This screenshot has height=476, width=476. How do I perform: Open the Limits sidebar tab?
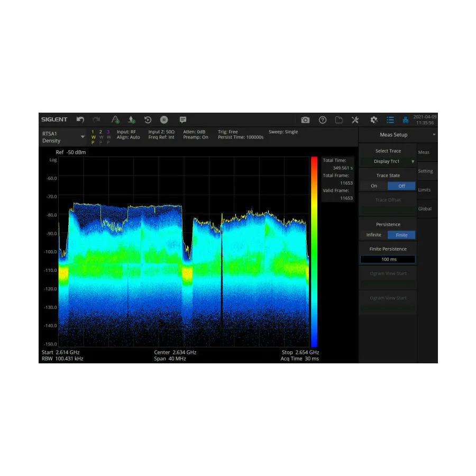click(426, 190)
